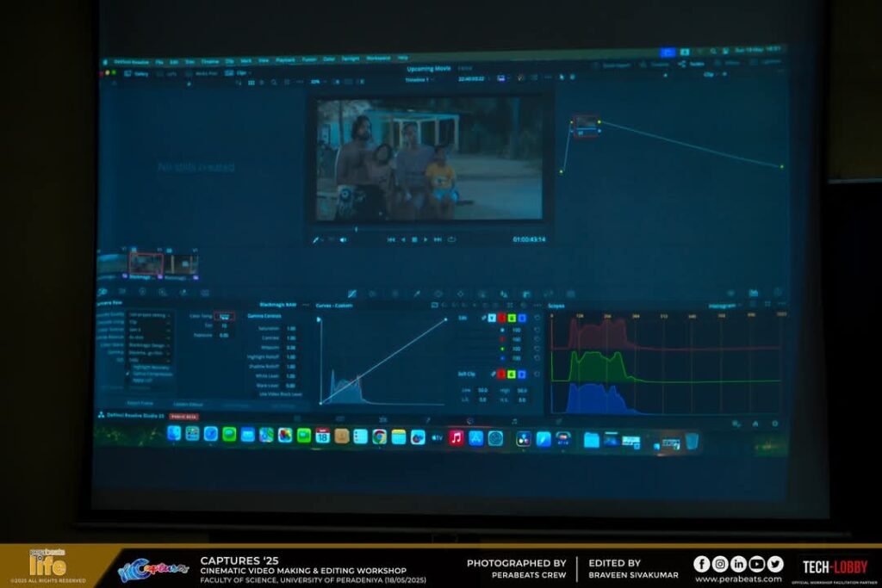Click the Soft Clip Low value field
This screenshot has height=588, width=882.
[x=482, y=390]
